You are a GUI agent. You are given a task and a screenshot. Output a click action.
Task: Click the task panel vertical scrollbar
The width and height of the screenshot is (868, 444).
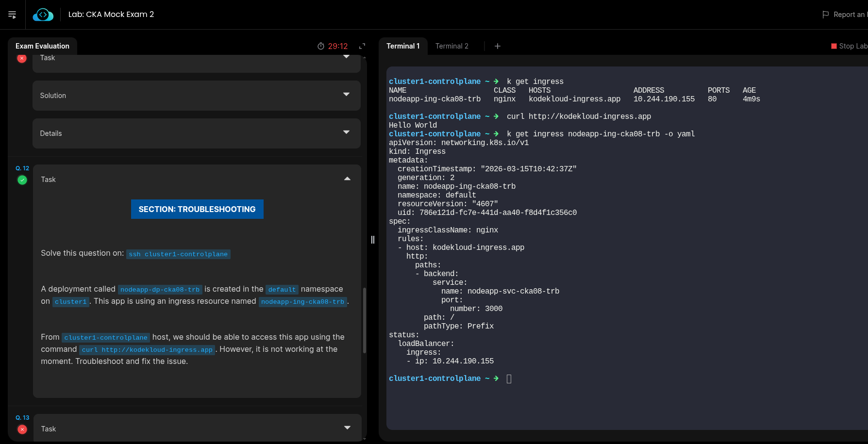pyautogui.click(x=365, y=320)
